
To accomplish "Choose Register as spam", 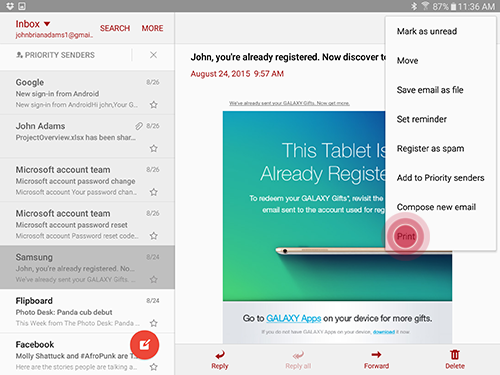I will 440,149.
